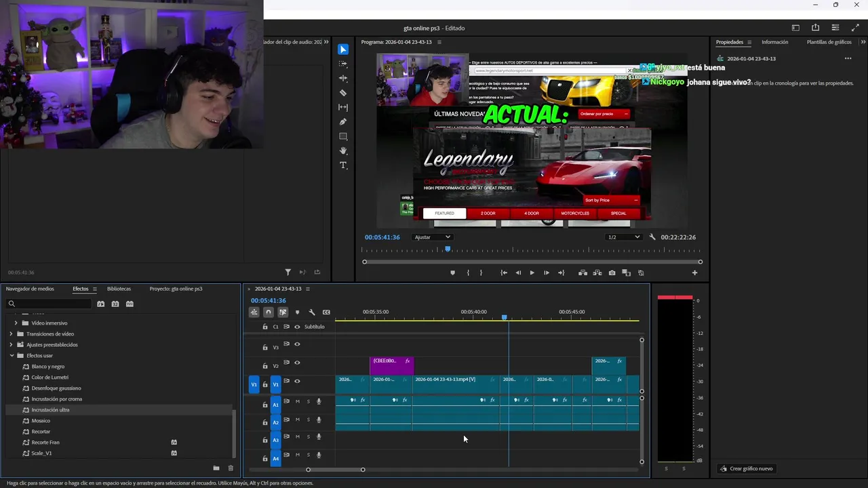The image size is (868, 488).
Task: Expand the Vídeo inmersivo folder
Action: (16, 323)
